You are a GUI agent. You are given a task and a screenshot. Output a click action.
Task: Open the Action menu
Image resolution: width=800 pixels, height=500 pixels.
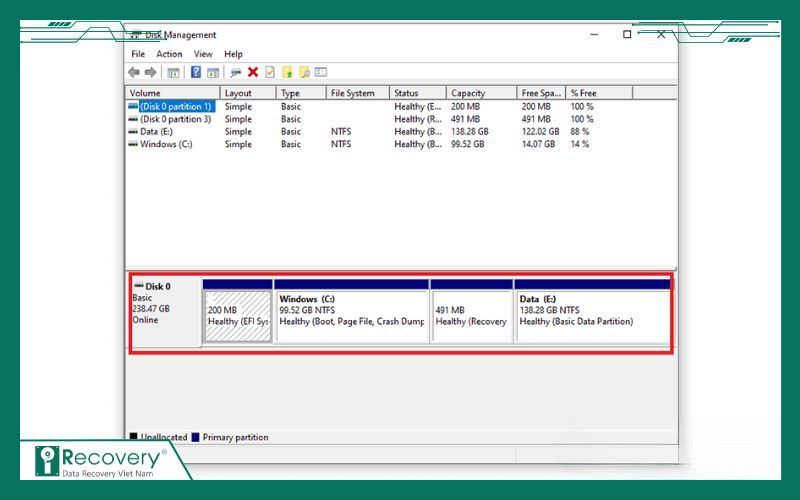[169, 54]
